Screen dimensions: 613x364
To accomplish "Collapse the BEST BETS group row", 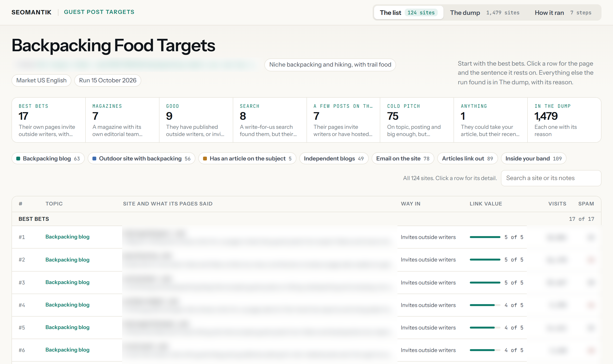I will pos(306,219).
